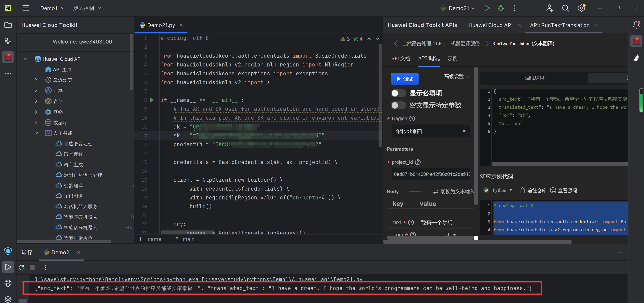Stop the running process
Screen dimensions: 644x303
pyautogui.click(x=32, y=268)
